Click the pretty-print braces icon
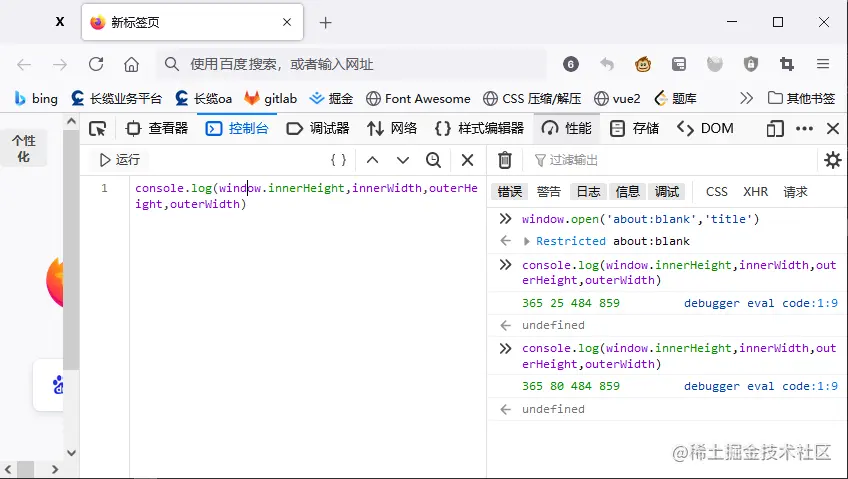The width and height of the screenshot is (848, 479). pyautogui.click(x=339, y=160)
